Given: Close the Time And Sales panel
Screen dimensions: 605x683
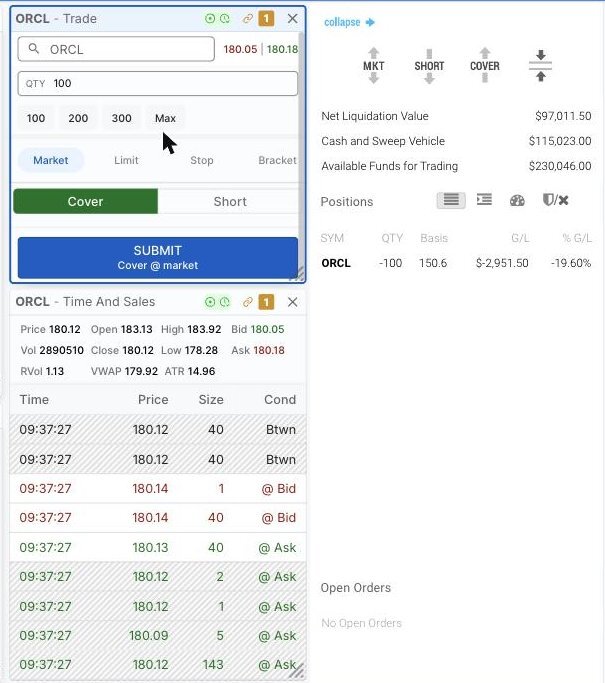Looking at the screenshot, I should coord(292,302).
